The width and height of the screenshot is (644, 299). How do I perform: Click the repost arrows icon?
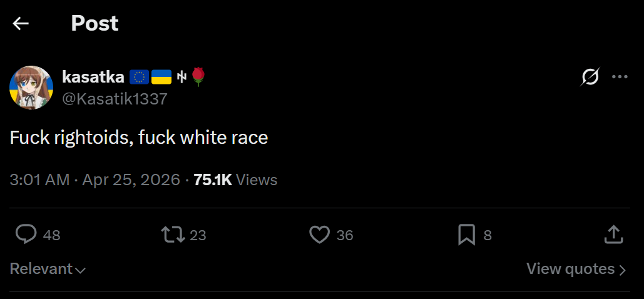point(173,235)
